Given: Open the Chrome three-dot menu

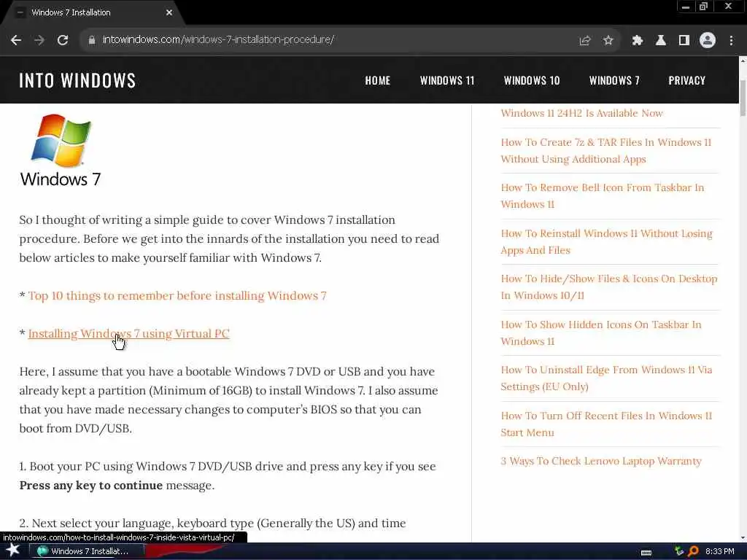Looking at the screenshot, I should pyautogui.click(x=731, y=41).
